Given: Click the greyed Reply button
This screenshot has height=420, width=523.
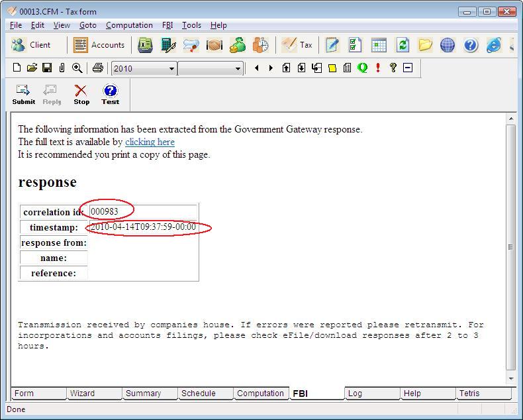Looking at the screenshot, I should coord(52,95).
